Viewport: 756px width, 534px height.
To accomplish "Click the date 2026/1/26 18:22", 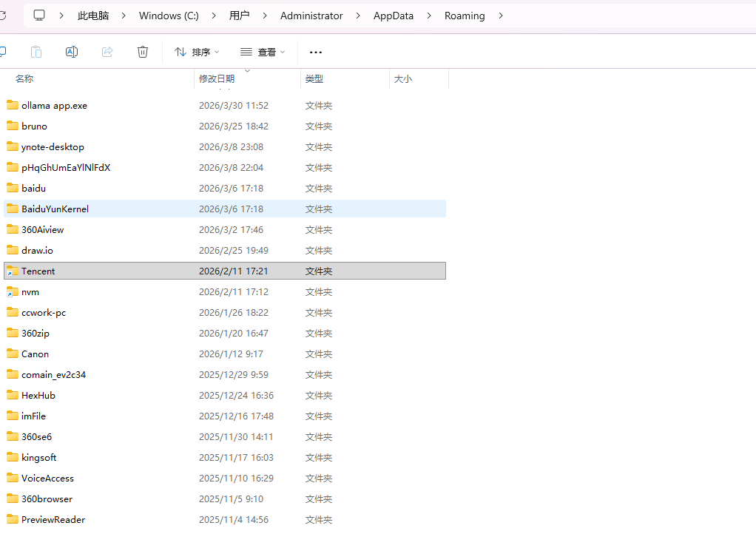I will tap(233, 312).
